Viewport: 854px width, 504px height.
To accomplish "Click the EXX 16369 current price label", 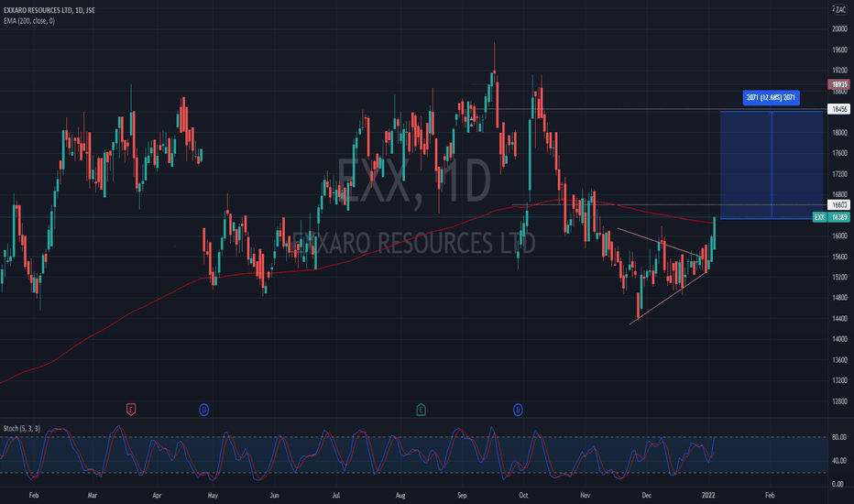I will (x=831, y=217).
